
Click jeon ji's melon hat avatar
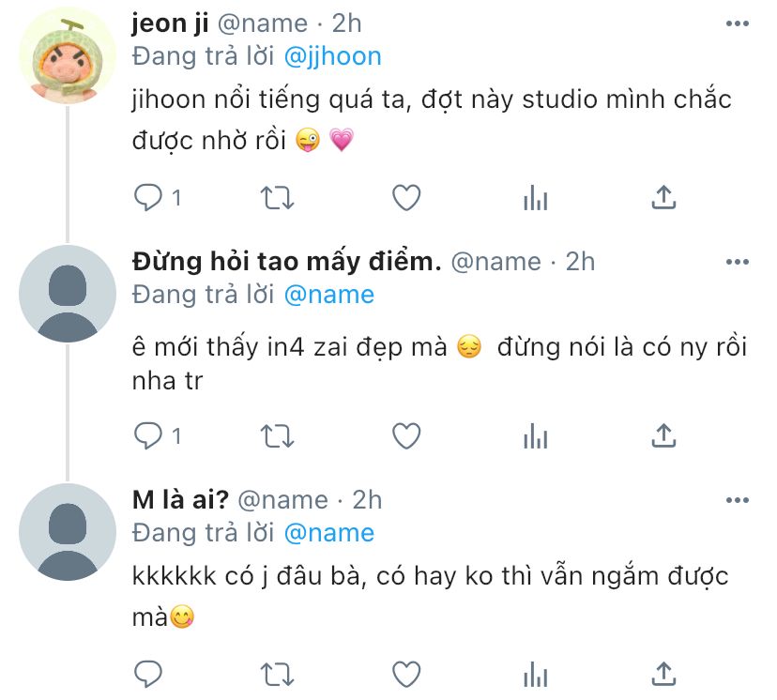pyautogui.click(x=66, y=54)
